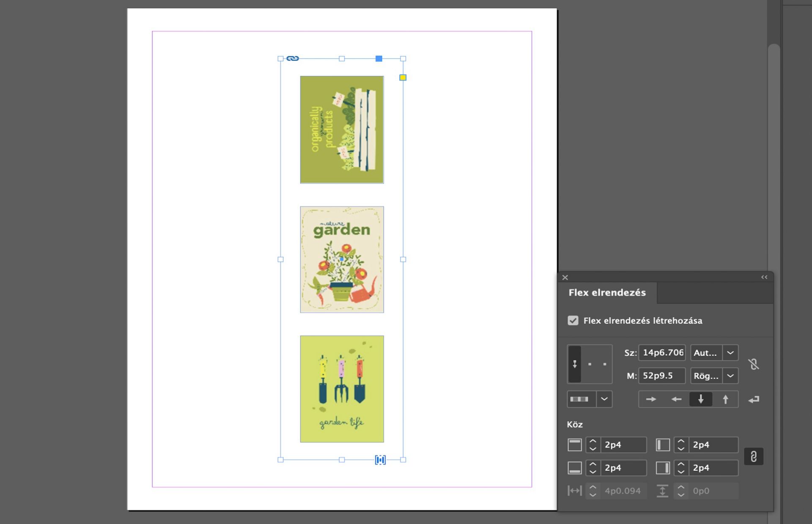812x524 pixels.
Task: Set flex direction to left-to-right arrow
Action: [651, 399]
